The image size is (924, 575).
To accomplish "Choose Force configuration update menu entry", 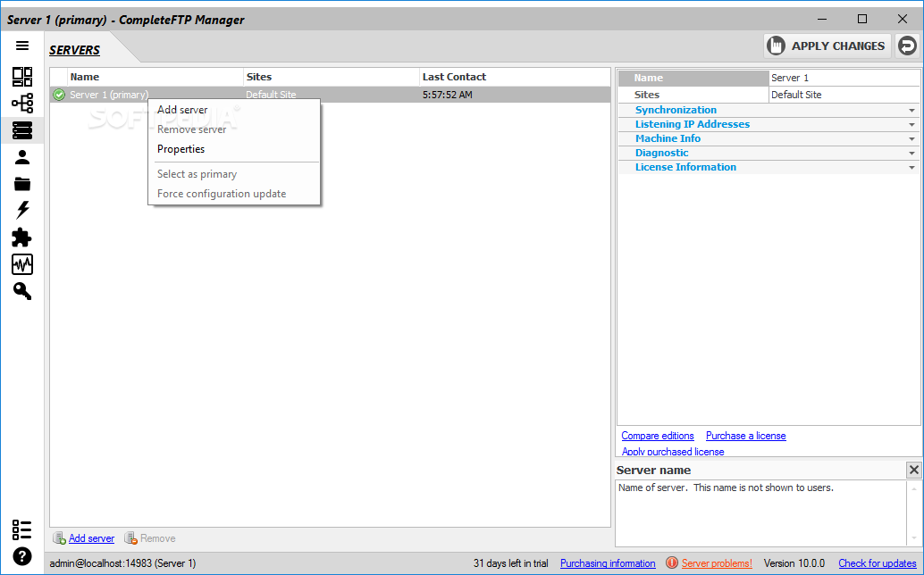I will click(222, 194).
